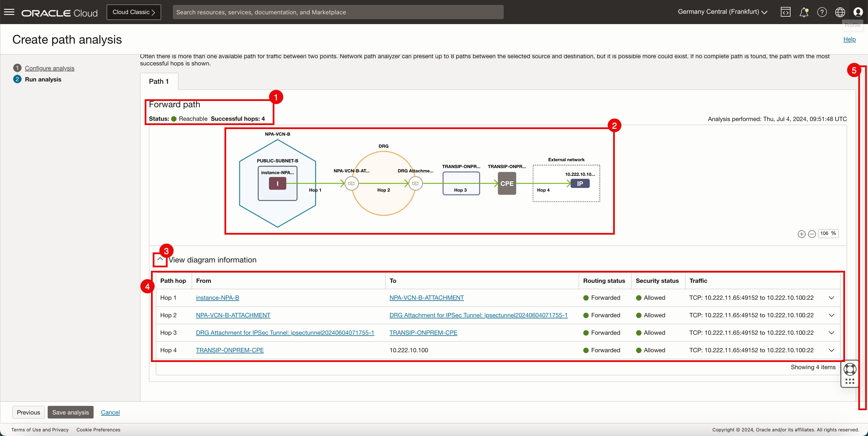Click the search resources field
Image resolution: width=868 pixels, height=436 pixels.
(338, 12)
